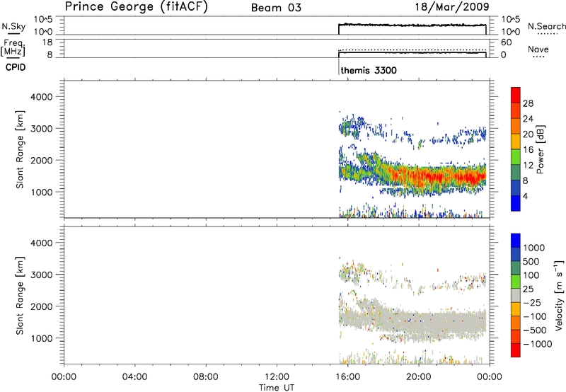Click the dotted Nave trace in the frequency panel
This screenshot has height=392, width=566.
(x=412, y=50)
